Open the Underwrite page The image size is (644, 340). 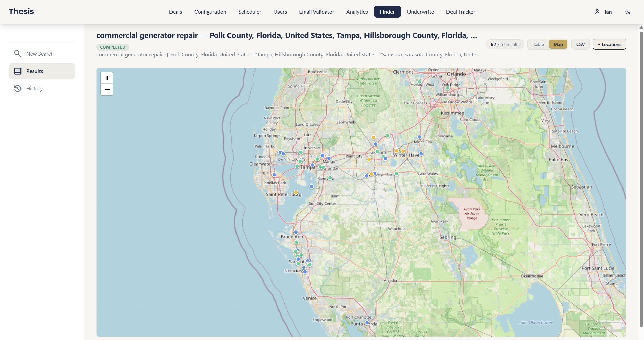(420, 12)
